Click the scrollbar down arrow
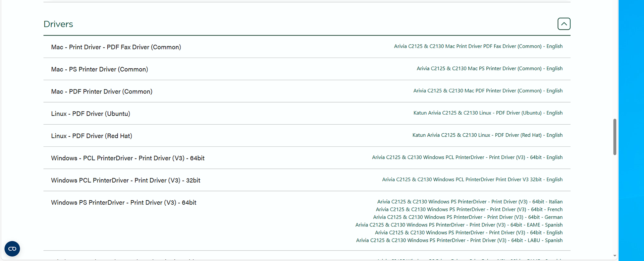 click(614, 256)
